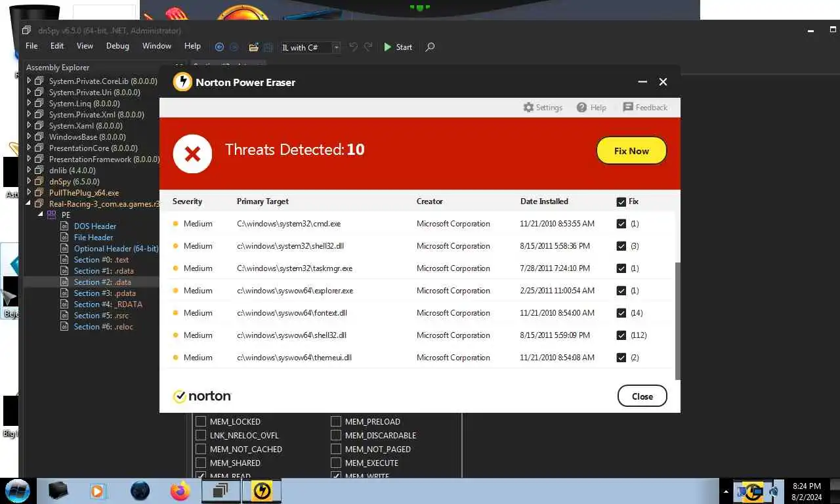The height and width of the screenshot is (504, 840).
Task: Click dnSpy Redo toolbar icon
Action: (x=368, y=47)
